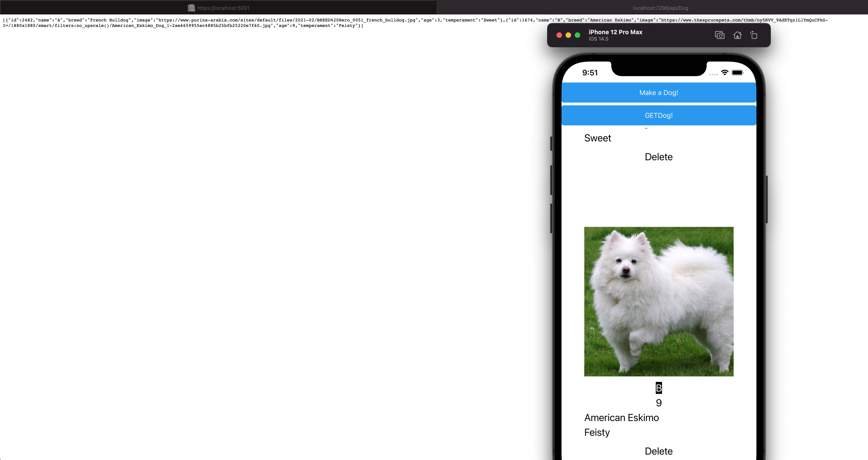Image resolution: width=868 pixels, height=460 pixels.
Task: Click the page icon beside localhost:5001
Action: point(191,8)
